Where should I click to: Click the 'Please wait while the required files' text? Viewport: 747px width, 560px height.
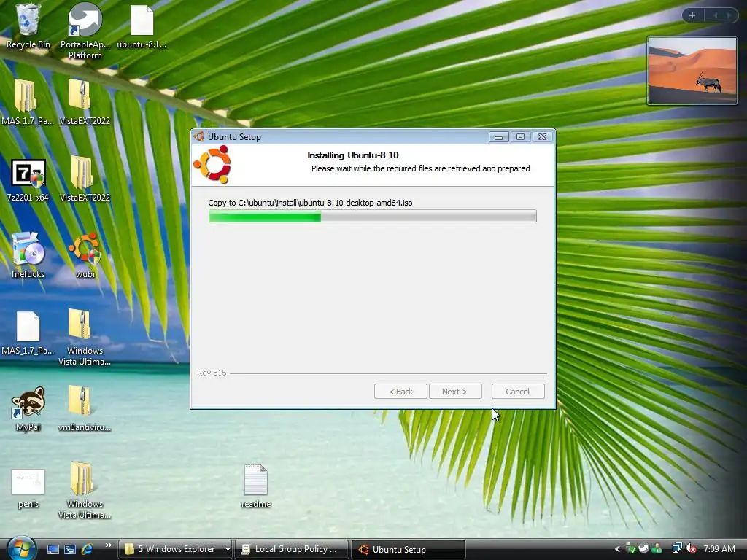(x=421, y=168)
